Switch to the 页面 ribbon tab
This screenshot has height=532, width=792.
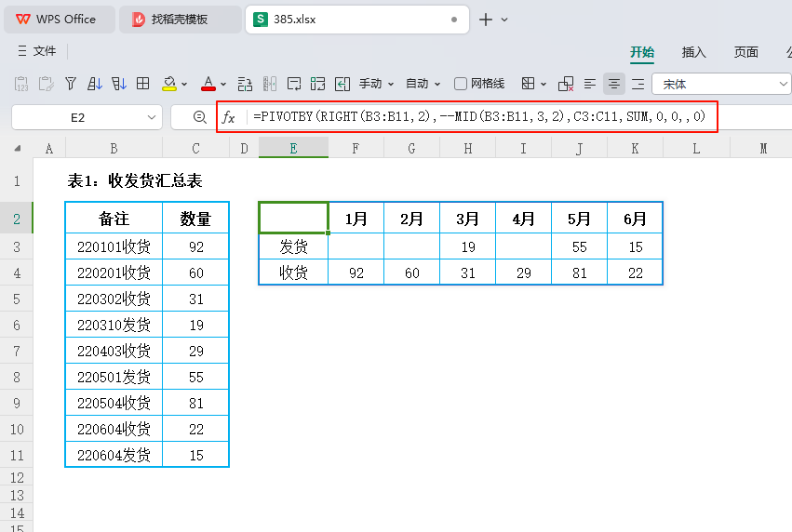click(746, 52)
